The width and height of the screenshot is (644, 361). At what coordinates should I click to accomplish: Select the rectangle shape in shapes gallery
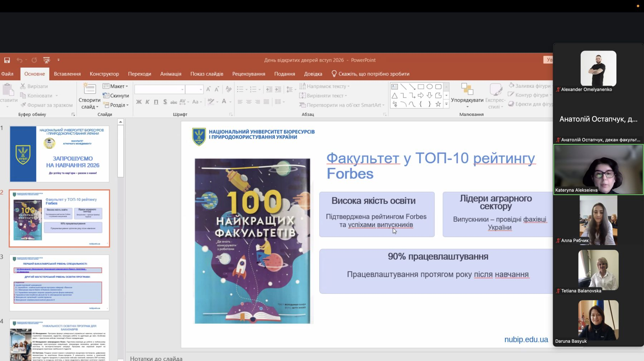pyautogui.click(x=421, y=87)
